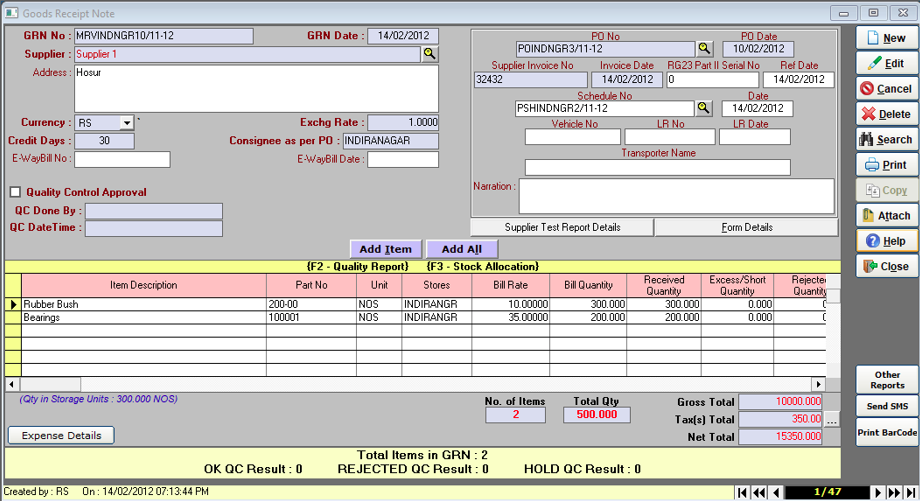The image size is (920, 501).
Task: Click the Send SMS button
Action: tap(887, 406)
